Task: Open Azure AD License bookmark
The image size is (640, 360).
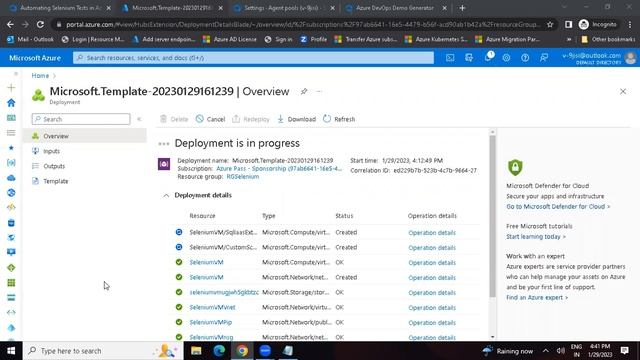Action: (230, 40)
